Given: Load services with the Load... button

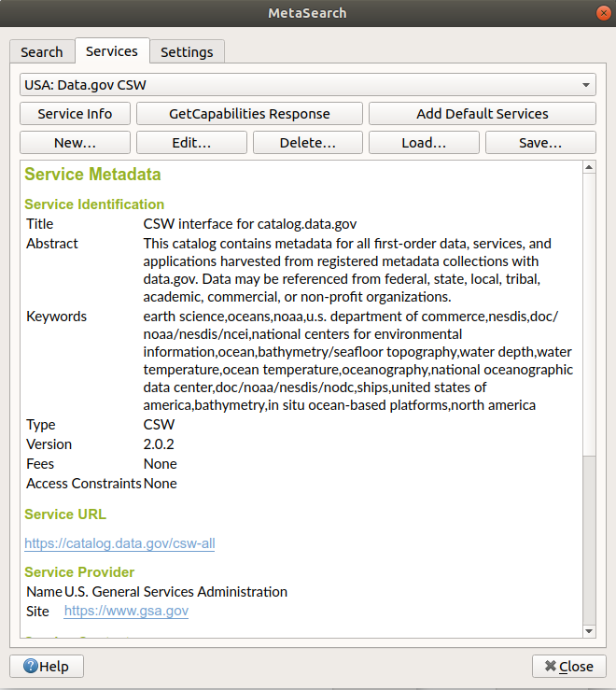Looking at the screenshot, I should [x=424, y=143].
